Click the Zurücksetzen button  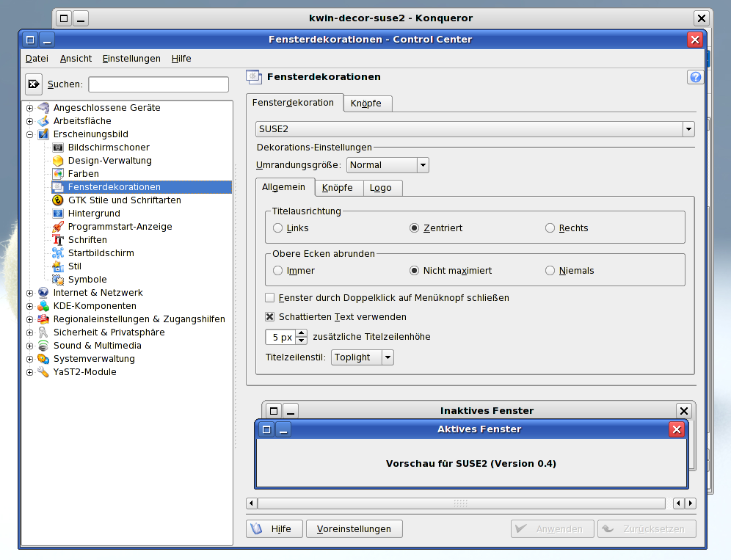coord(647,528)
